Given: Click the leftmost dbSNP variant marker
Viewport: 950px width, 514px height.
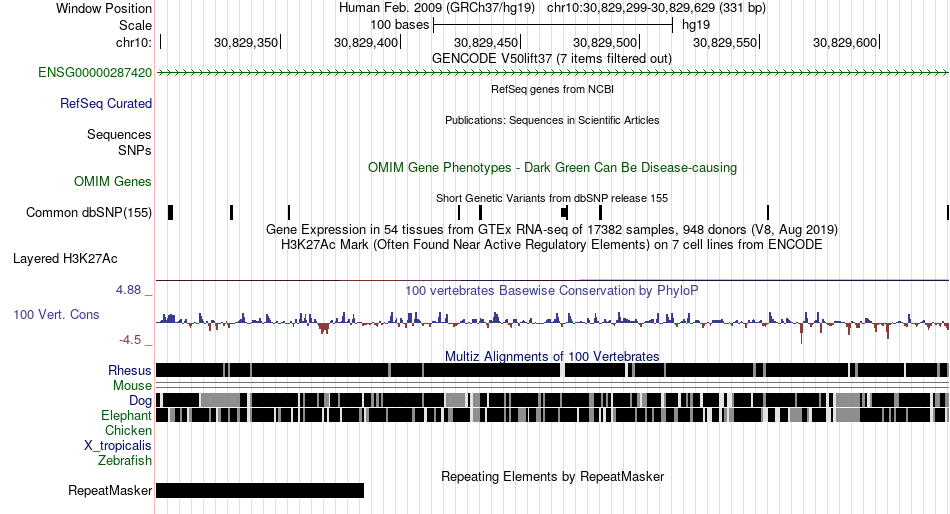Looking at the screenshot, I should (171, 213).
